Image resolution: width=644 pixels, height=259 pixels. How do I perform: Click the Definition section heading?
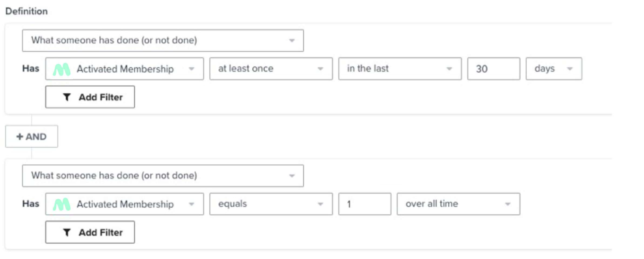point(26,11)
